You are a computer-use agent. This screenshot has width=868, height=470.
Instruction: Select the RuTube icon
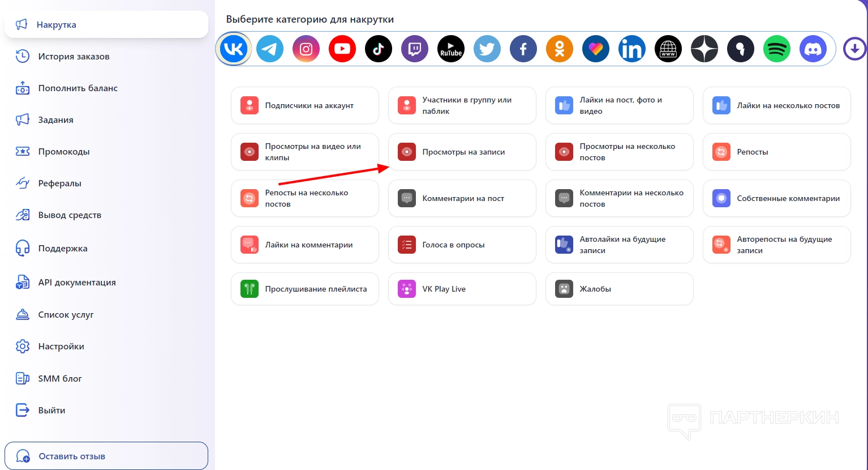pos(451,49)
